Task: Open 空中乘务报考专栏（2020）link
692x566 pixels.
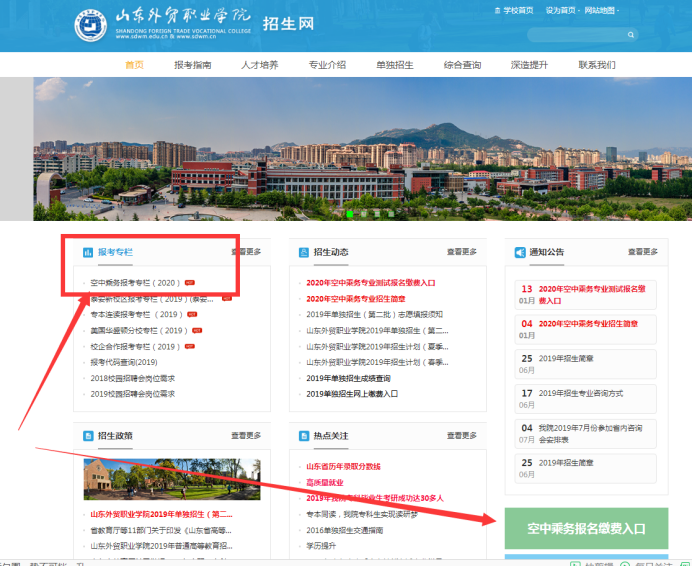Action: tap(136, 283)
